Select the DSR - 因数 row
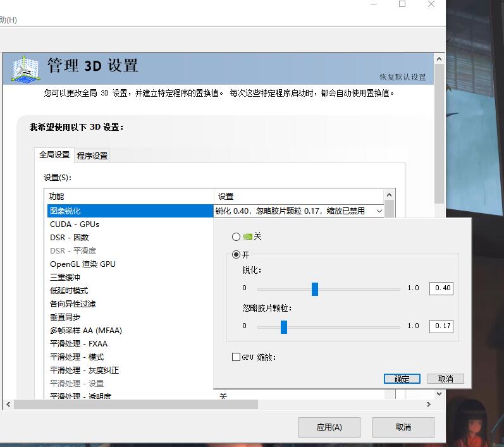The width and height of the screenshot is (504, 447). 130,238
